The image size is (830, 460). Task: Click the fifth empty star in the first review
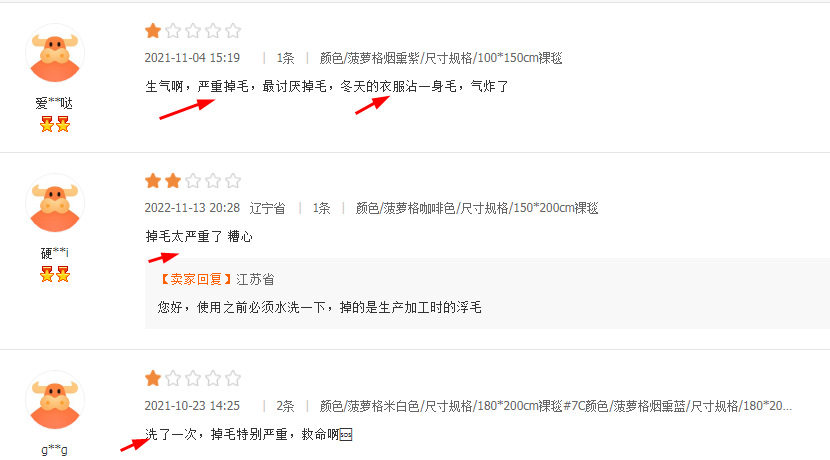point(233,31)
